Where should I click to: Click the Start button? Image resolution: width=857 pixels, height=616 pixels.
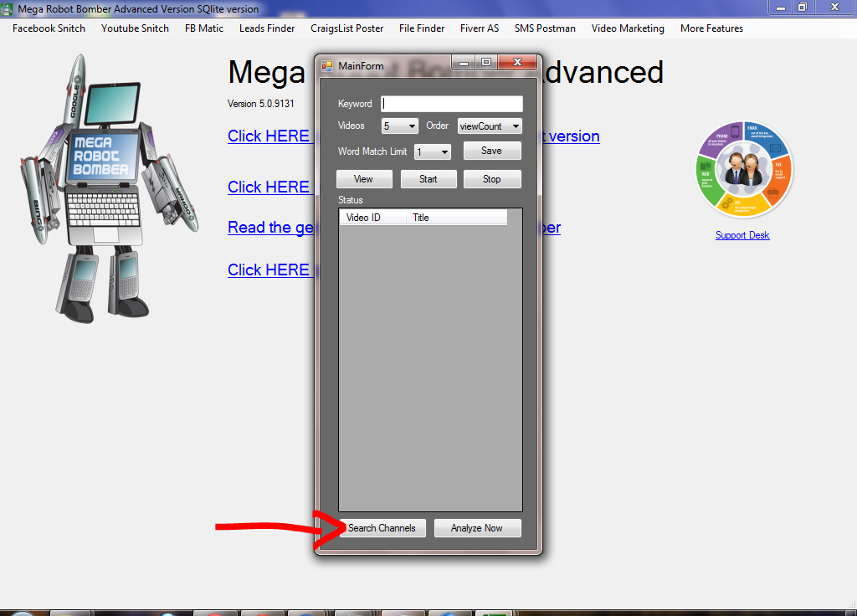(428, 179)
